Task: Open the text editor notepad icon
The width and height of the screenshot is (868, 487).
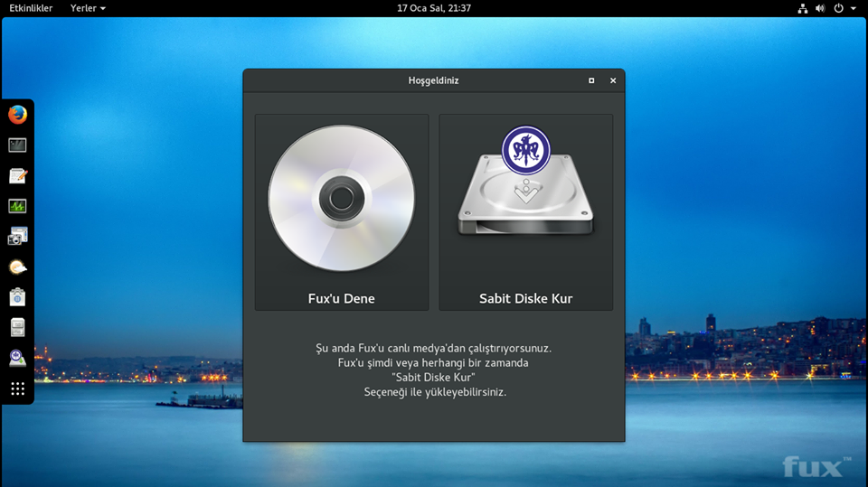Action: (17, 175)
